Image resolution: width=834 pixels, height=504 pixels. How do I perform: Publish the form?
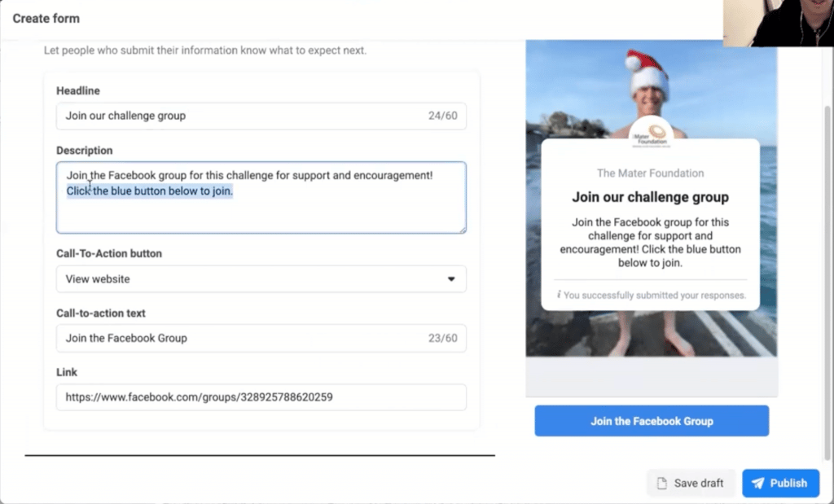780,483
